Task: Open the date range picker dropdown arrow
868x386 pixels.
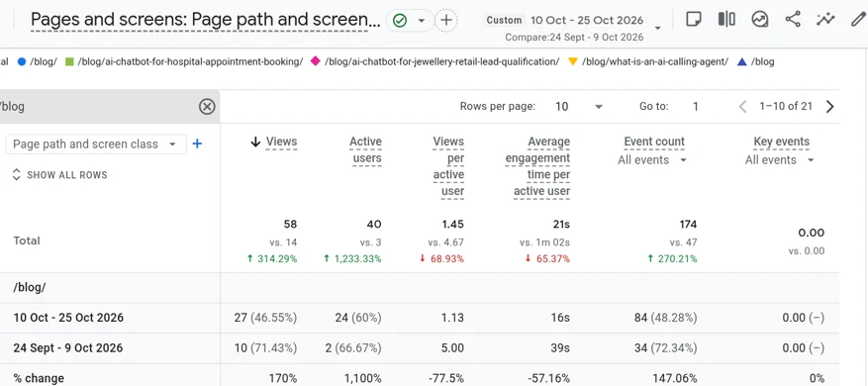Action: pyautogui.click(x=657, y=28)
